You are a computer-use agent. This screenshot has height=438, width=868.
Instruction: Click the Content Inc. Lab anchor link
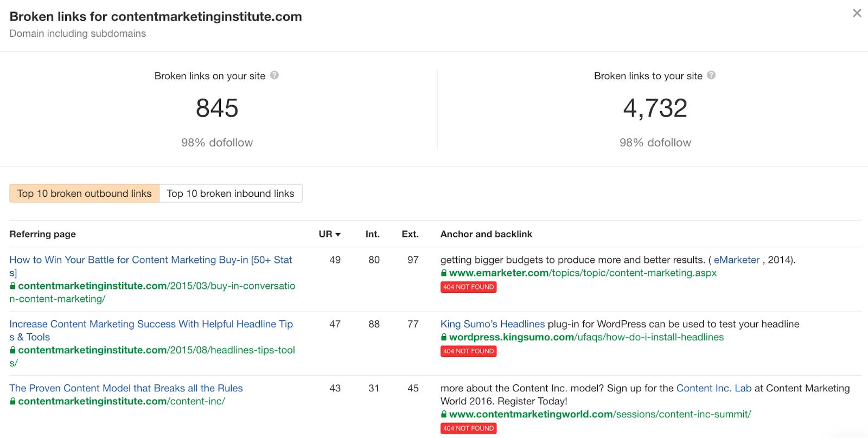tap(714, 388)
